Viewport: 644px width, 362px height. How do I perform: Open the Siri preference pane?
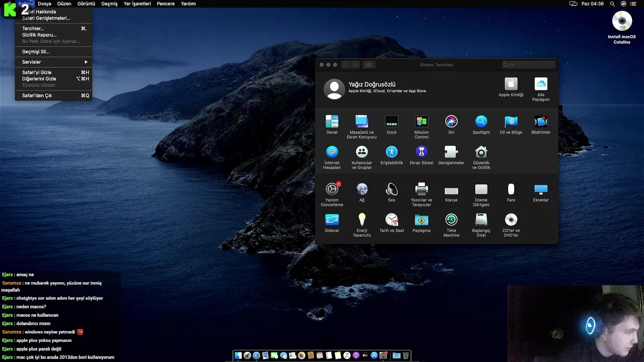[x=451, y=125]
